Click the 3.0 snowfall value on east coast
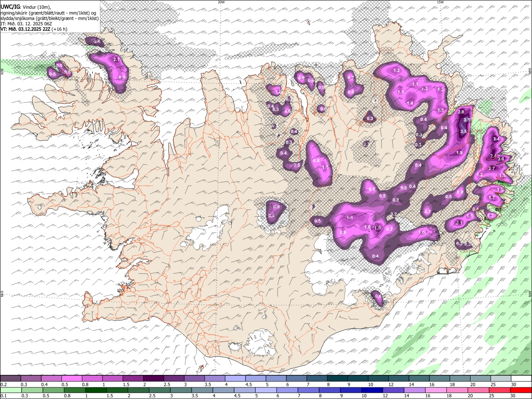Viewport: 532px width, 399px height. 501,159
